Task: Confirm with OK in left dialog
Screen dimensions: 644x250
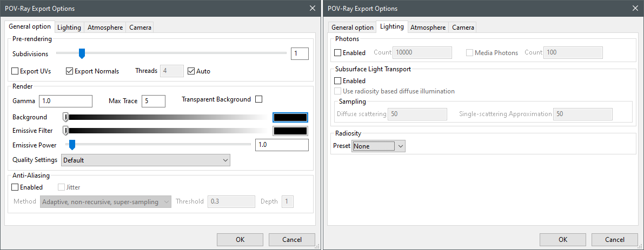Action: point(240,240)
